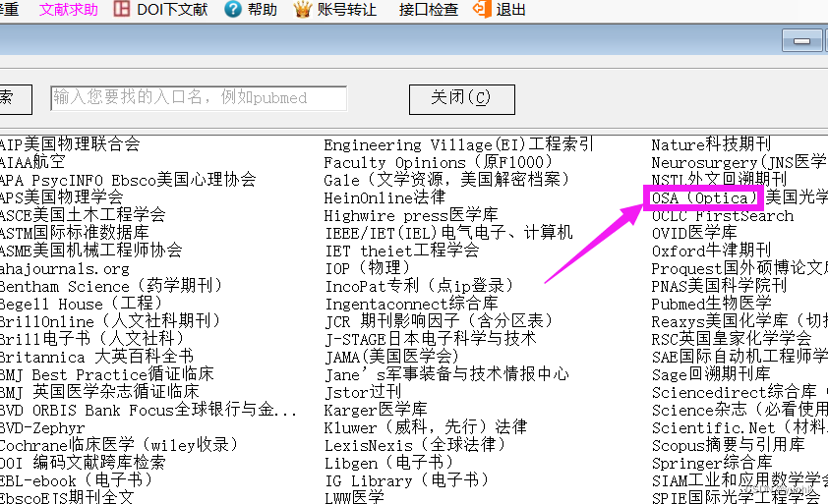Select BMJ 英国医学杂志循证临床
Viewport: 828px width, 504px height.
point(99,392)
